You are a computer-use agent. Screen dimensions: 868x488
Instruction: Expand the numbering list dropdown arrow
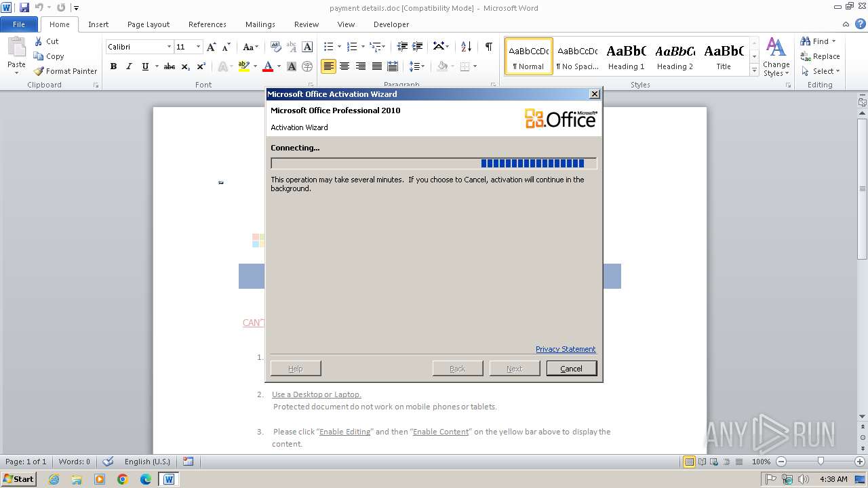363,47
